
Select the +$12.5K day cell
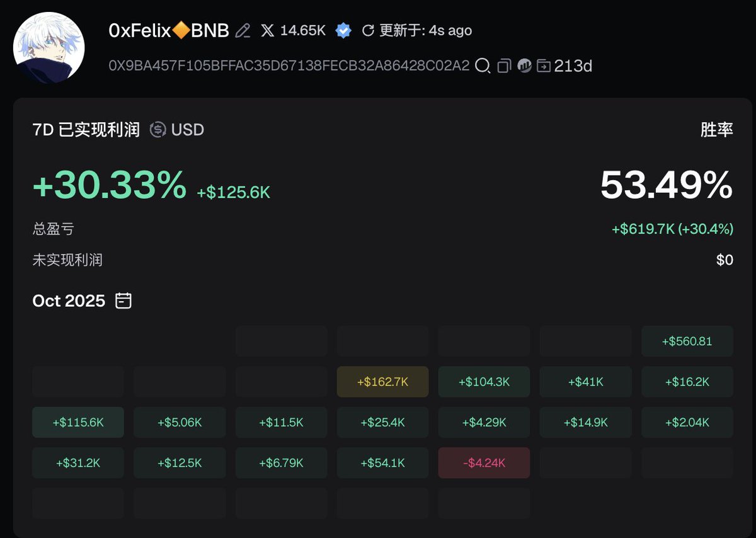tap(180, 463)
